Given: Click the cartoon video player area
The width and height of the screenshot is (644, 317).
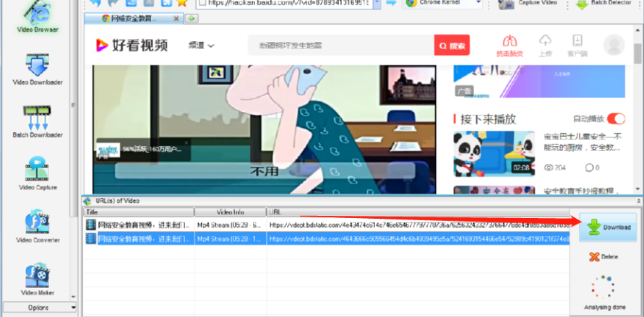Looking at the screenshot, I should pyautogui.click(x=264, y=129).
